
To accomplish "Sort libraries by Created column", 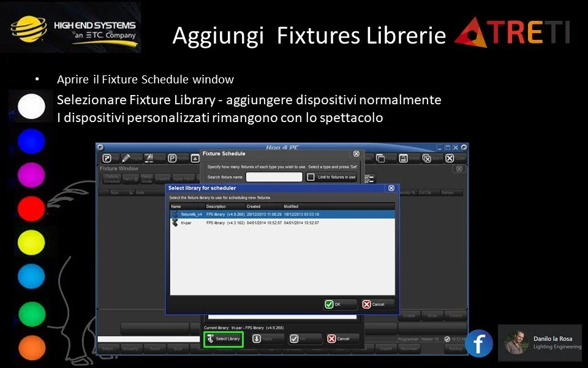I will 263,206.
